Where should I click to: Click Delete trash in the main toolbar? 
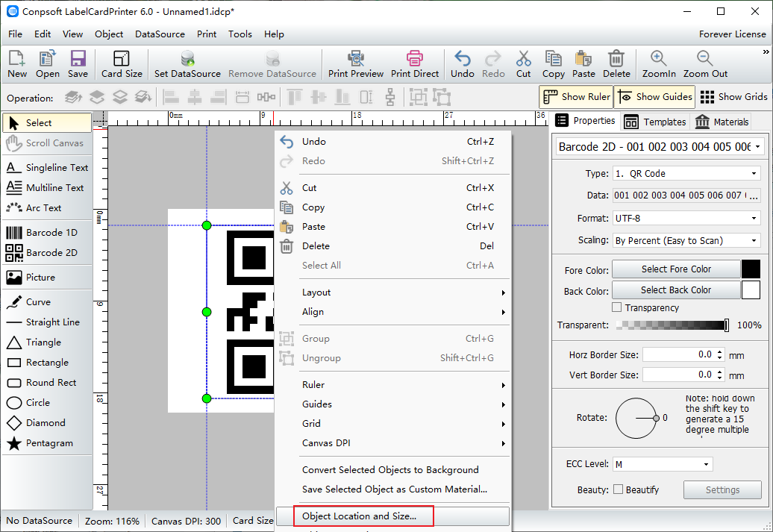(616, 64)
